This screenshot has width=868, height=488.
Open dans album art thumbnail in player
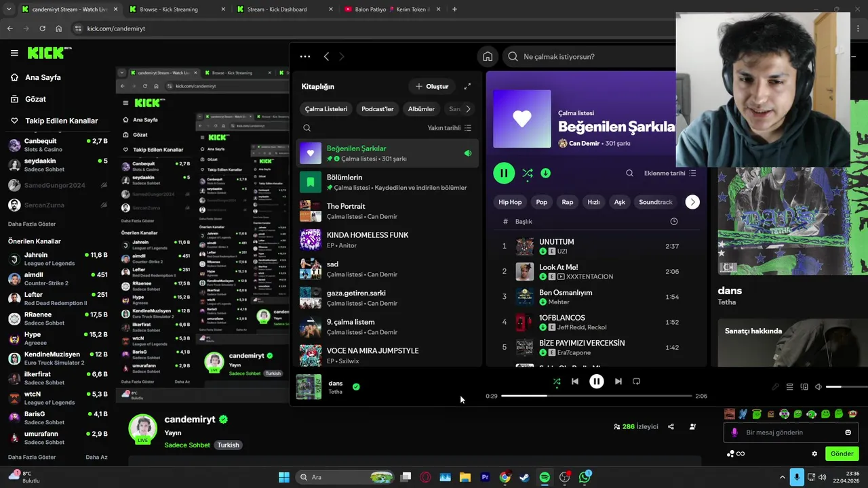(309, 387)
